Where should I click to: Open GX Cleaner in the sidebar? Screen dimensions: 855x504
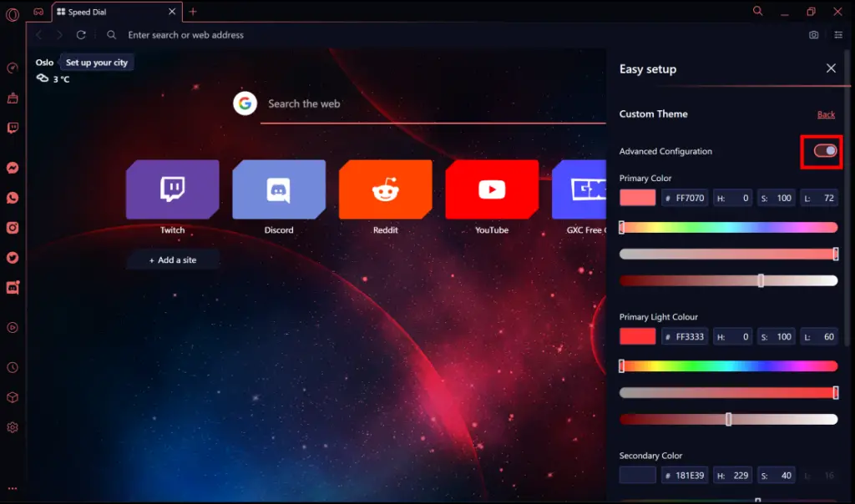pos(13,98)
